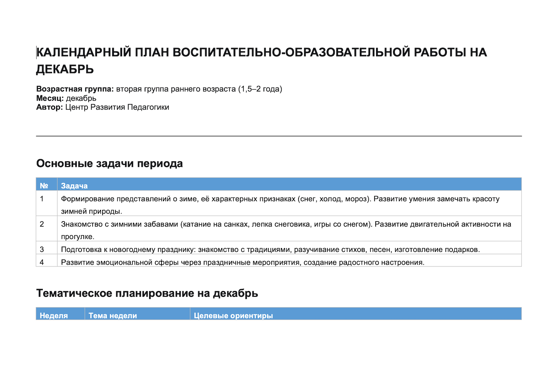Click the Тема недели column header

point(138,314)
